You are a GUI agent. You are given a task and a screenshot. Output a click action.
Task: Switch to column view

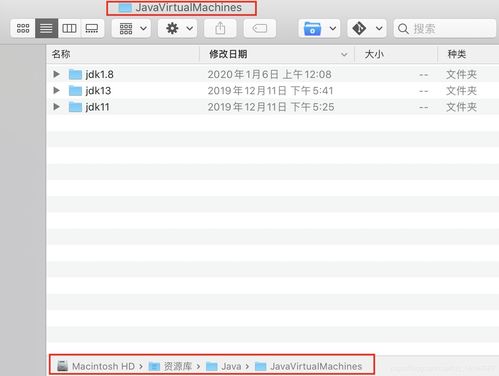69,28
